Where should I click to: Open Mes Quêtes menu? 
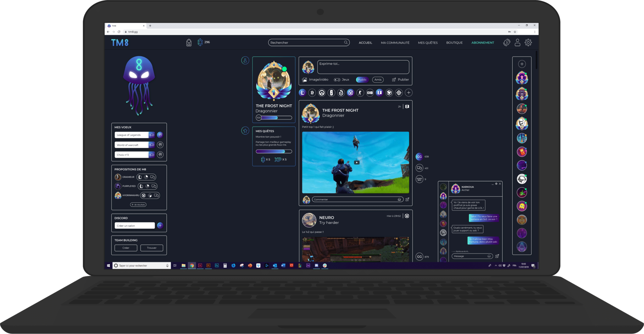[x=428, y=43]
